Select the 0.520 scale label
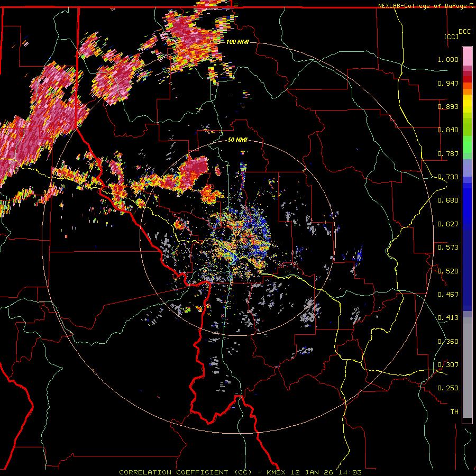476x476 pixels. pos(448,271)
